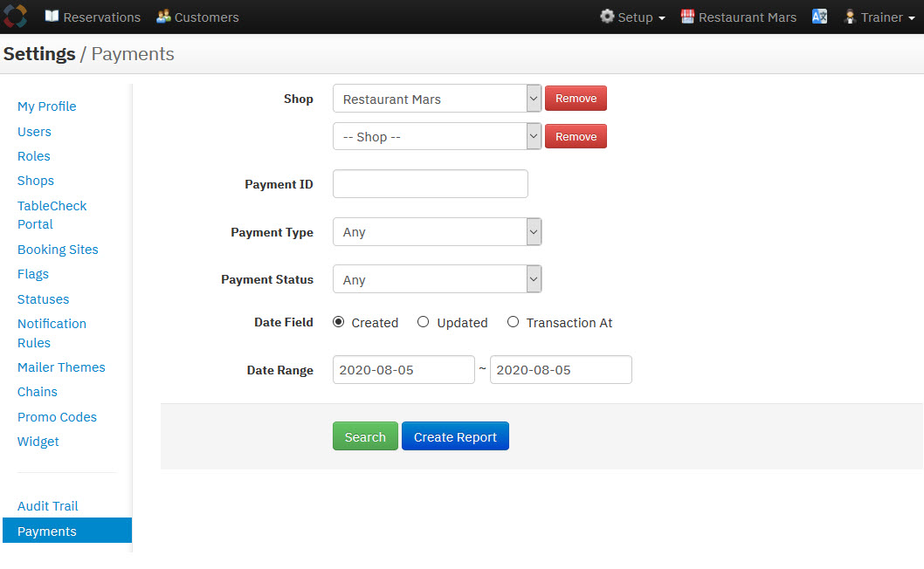Open the Setup menu label
This screenshot has height=569, width=924.
pyautogui.click(x=635, y=17)
